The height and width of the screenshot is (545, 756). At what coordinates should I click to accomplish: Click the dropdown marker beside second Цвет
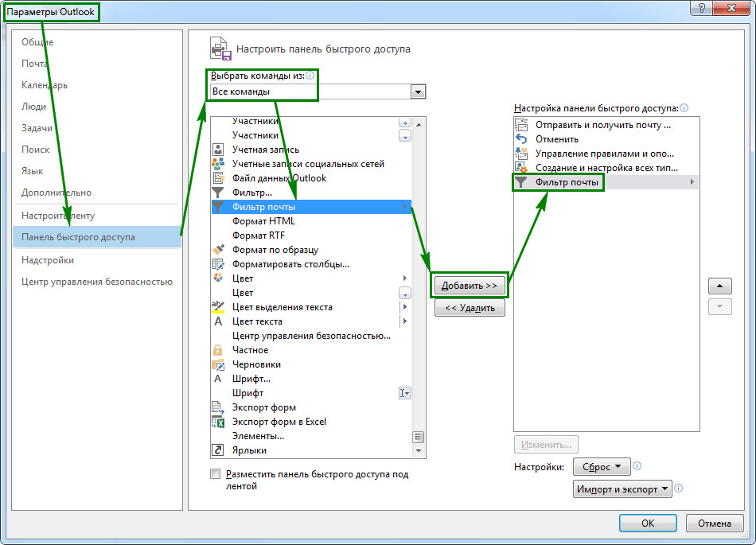tap(405, 293)
